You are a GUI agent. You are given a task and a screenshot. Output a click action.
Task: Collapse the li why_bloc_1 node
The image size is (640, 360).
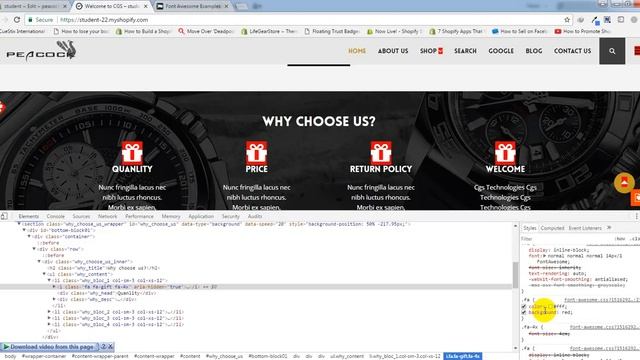49,280
